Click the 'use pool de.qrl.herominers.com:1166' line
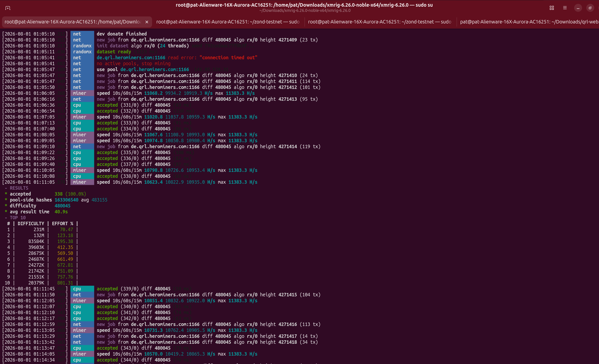The image size is (599, 364). point(143,69)
